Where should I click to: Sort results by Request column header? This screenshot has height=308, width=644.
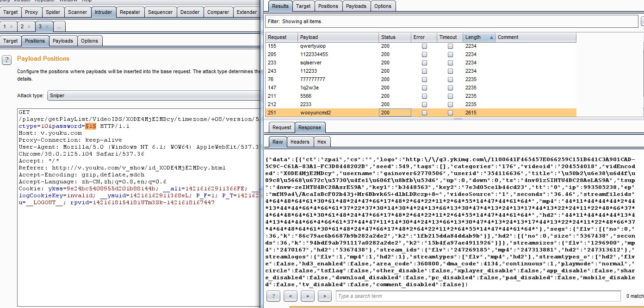[x=282, y=37]
